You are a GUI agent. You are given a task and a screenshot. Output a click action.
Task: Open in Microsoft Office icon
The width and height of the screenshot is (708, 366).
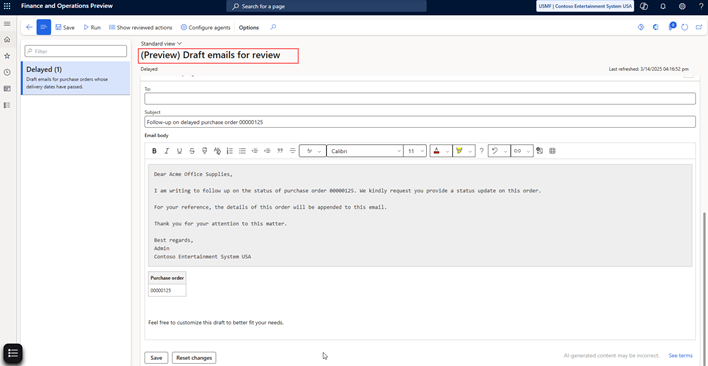click(x=656, y=28)
